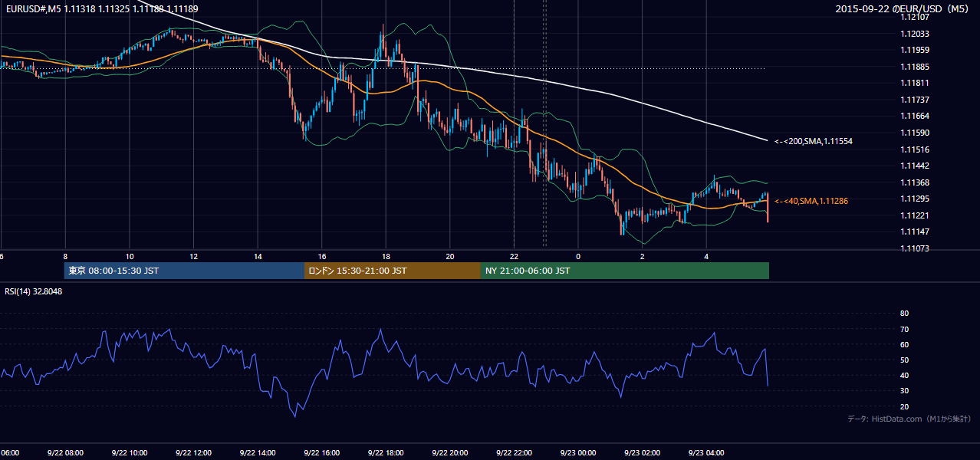
Task: Click the 9/22 12:00 bottom time label
Action: pos(193,453)
